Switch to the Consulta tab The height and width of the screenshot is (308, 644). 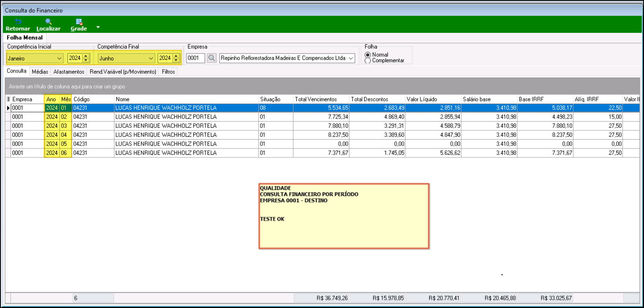16,71
